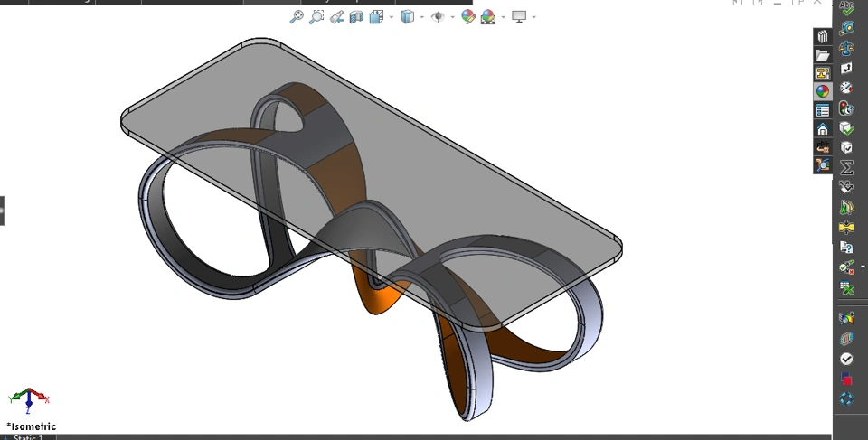Open the Appearances color ball tab

coord(823,91)
